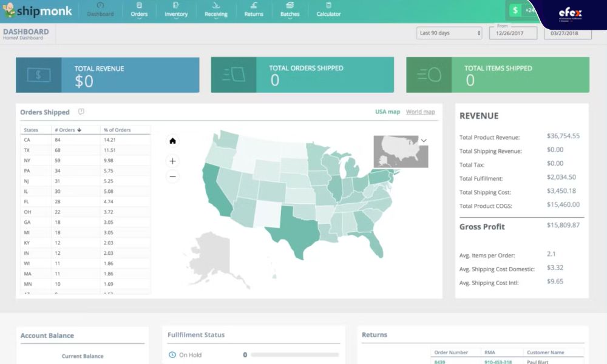Image resolution: width=607 pixels, height=364 pixels.
Task: Open return order number 8439
Action: [x=439, y=362]
